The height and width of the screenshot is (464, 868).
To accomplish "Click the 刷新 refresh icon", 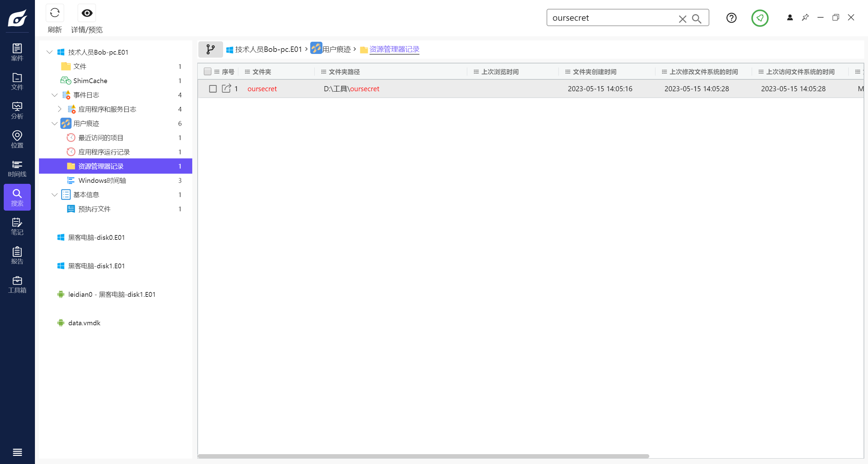I will pyautogui.click(x=55, y=13).
